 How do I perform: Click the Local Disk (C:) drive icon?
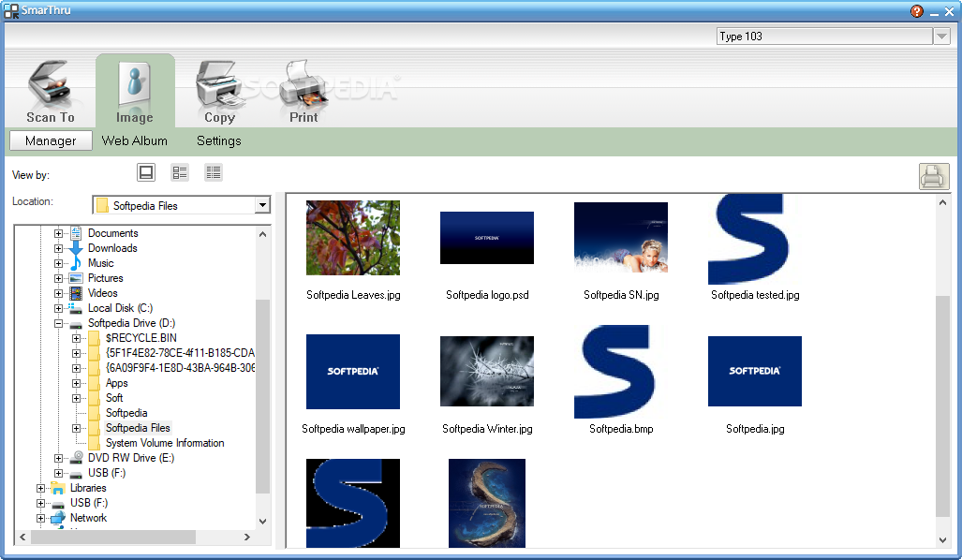(x=76, y=308)
